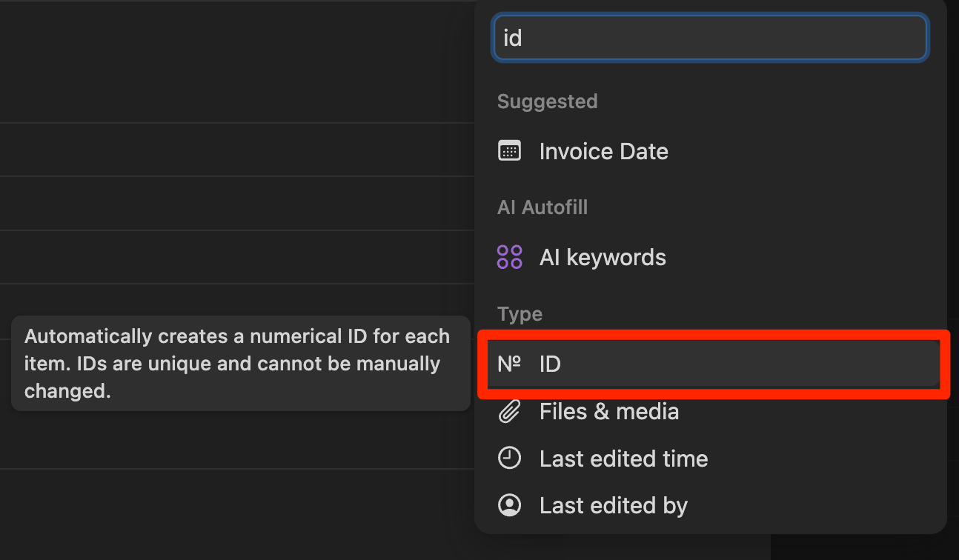Screen dimensions: 959x560
Task: Click the purple AI keywords circles icon
Action: (x=509, y=257)
